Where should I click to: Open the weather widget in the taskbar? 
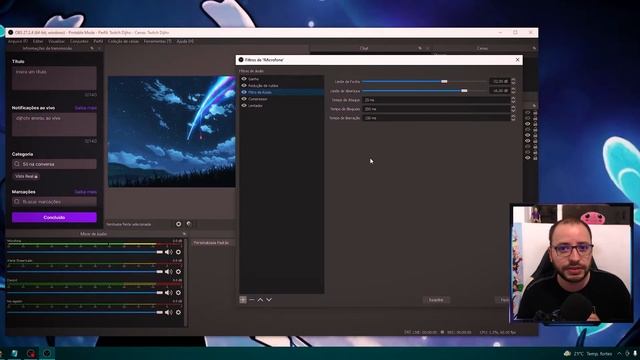[x=588, y=353]
